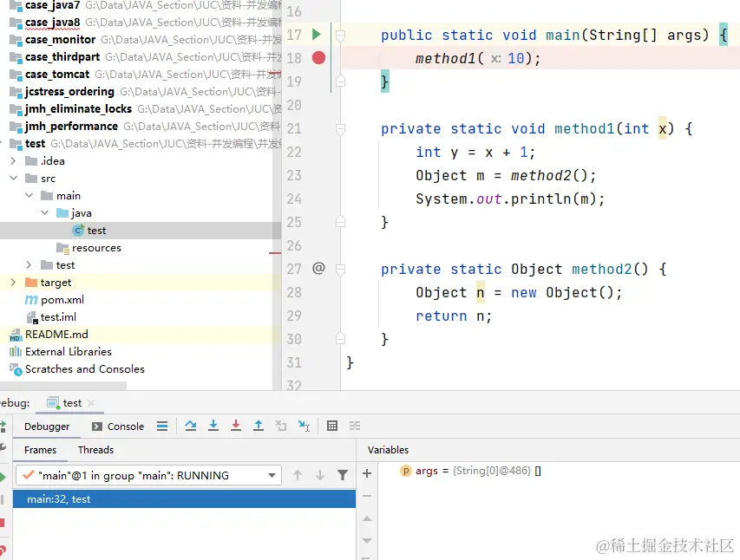Move watch up in Variables panel
This screenshot has width=740, height=560.
click(367, 518)
